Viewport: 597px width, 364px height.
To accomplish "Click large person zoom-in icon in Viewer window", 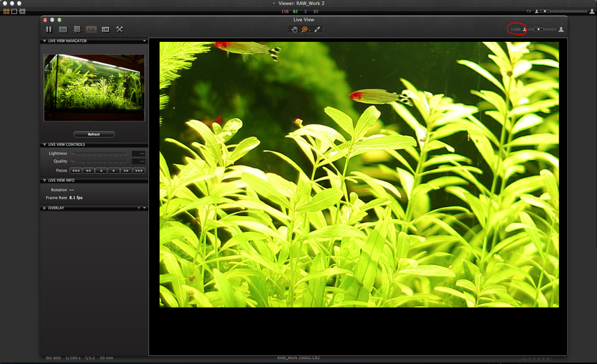I will (592, 11).
